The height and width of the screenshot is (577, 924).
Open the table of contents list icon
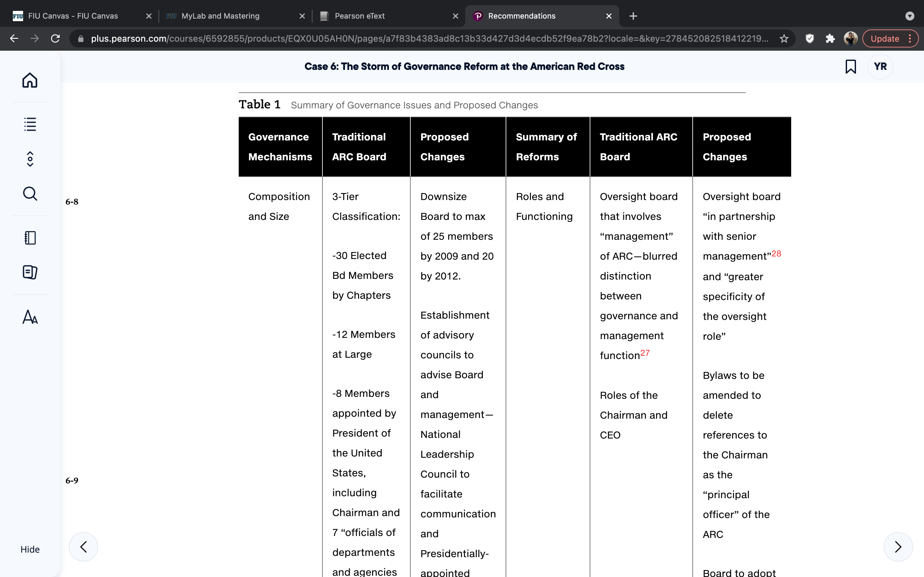point(30,124)
